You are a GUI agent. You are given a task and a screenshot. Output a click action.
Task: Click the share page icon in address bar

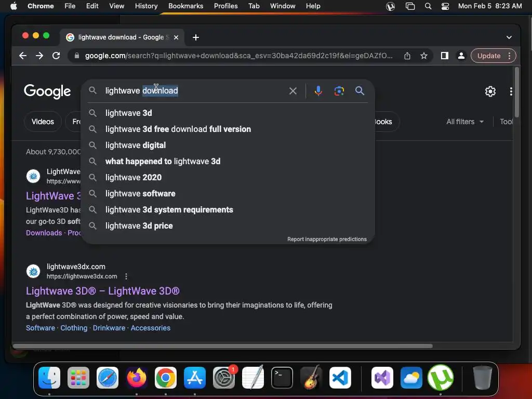point(407,56)
